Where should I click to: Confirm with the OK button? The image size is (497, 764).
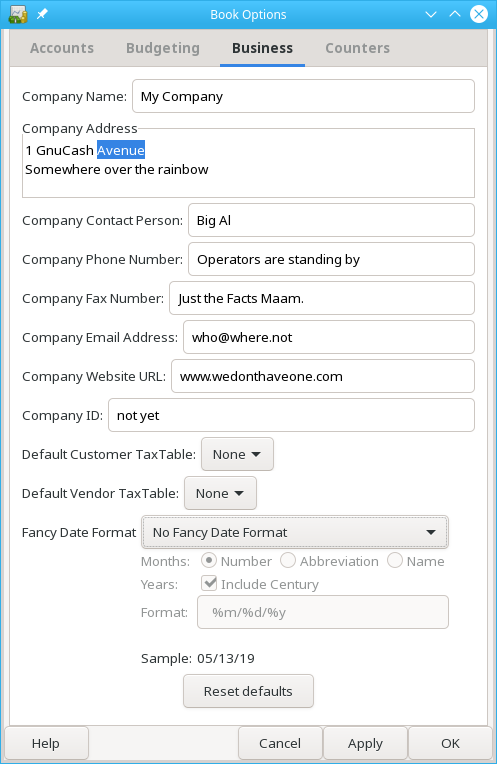click(x=451, y=743)
